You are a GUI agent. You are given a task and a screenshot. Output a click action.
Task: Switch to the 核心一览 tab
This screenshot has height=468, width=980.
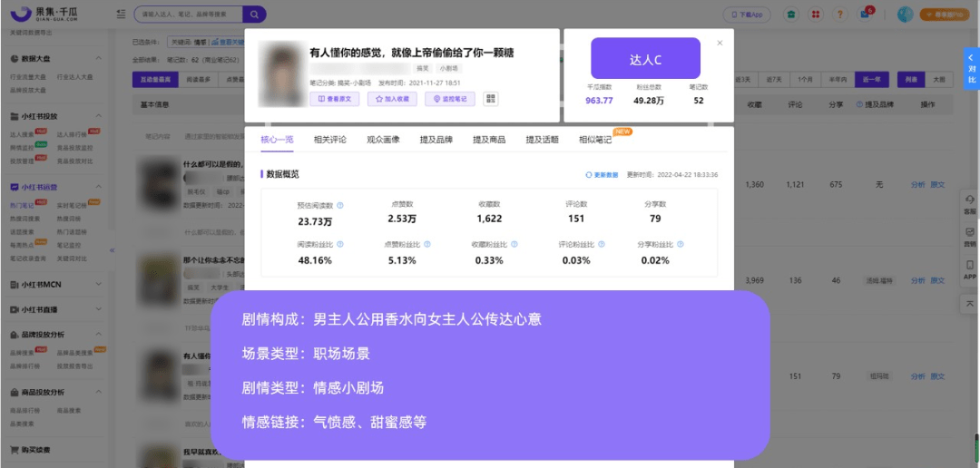tap(277, 140)
